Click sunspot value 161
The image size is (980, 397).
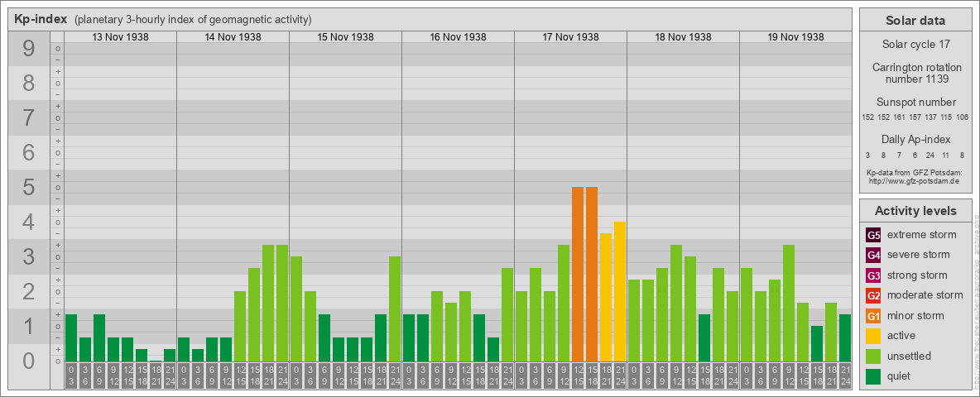tap(900, 117)
